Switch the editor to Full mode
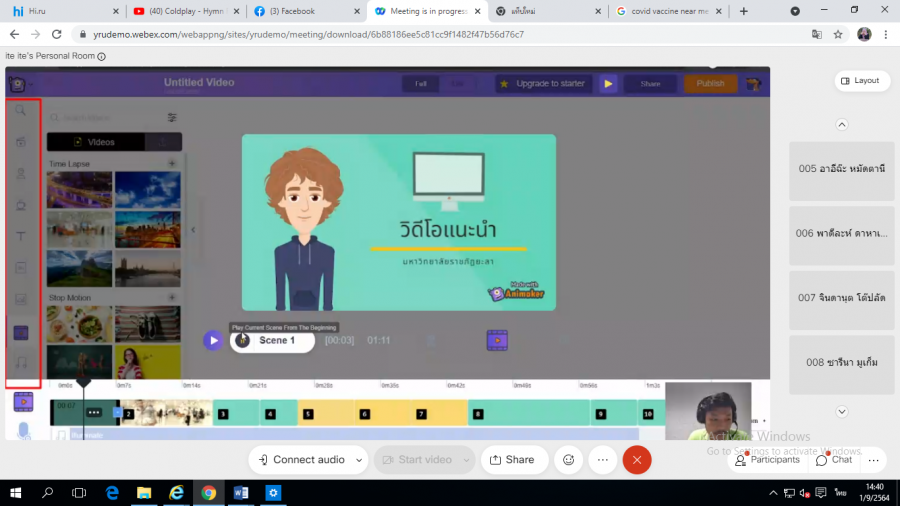The image size is (900, 506). click(x=421, y=84)
